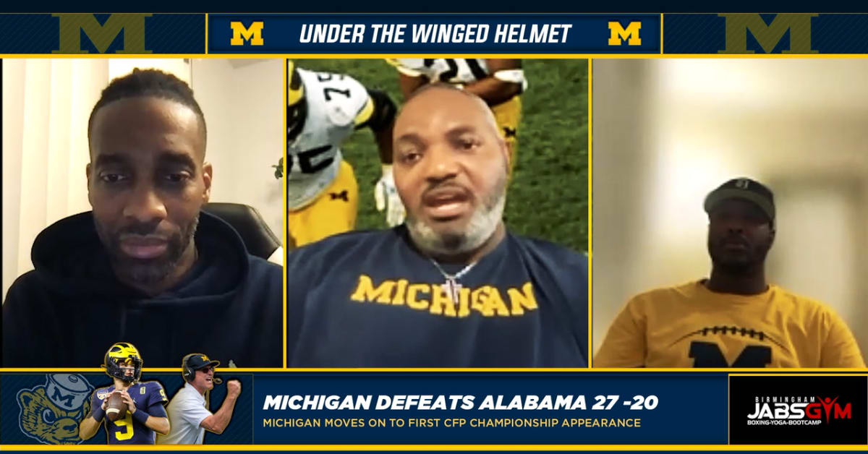Select the left host video panel
Screen dimensions: 868x454
(142, 213)
